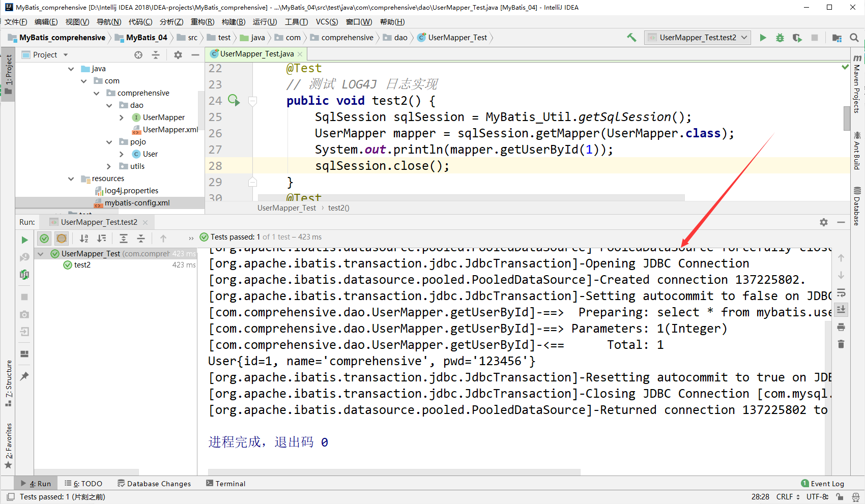
Task: Collapse the java folder in tree
Action: pos(71,69)
